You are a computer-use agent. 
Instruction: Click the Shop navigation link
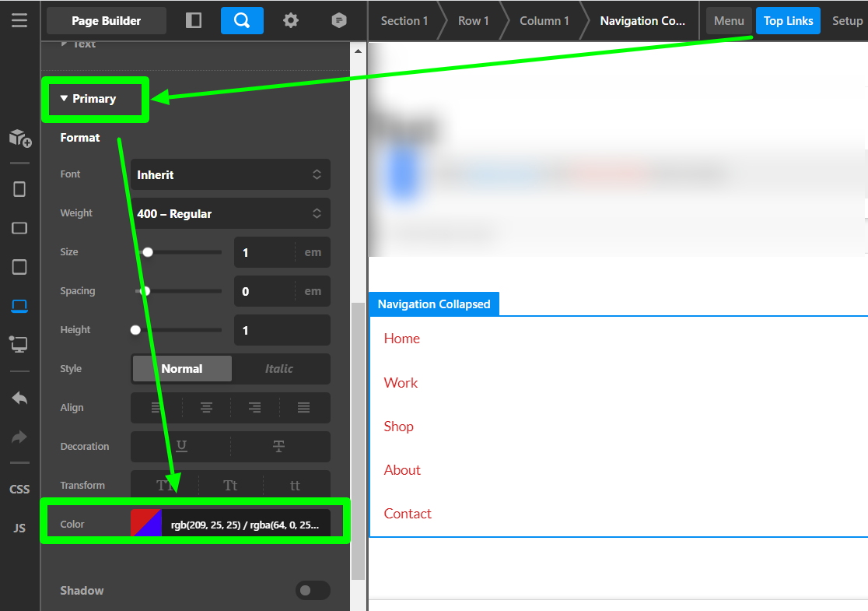click(x=398, y=427)
